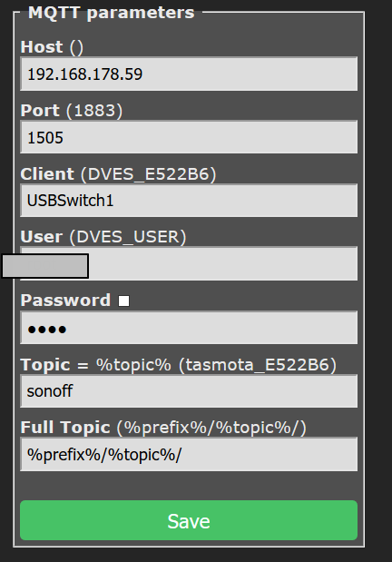
Task: Click the (tasmota_E522B6) default topic hint
Action: coord(258,365)
